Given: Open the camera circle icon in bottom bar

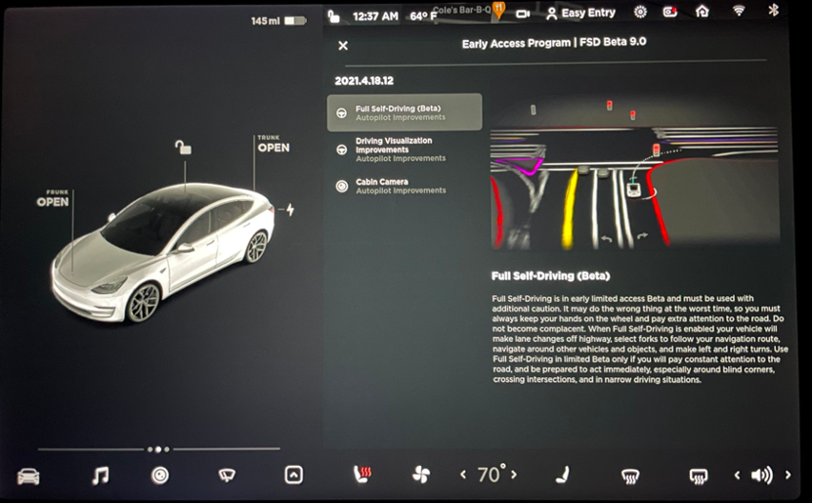Looking at the screenshot, I should [159, 475].
